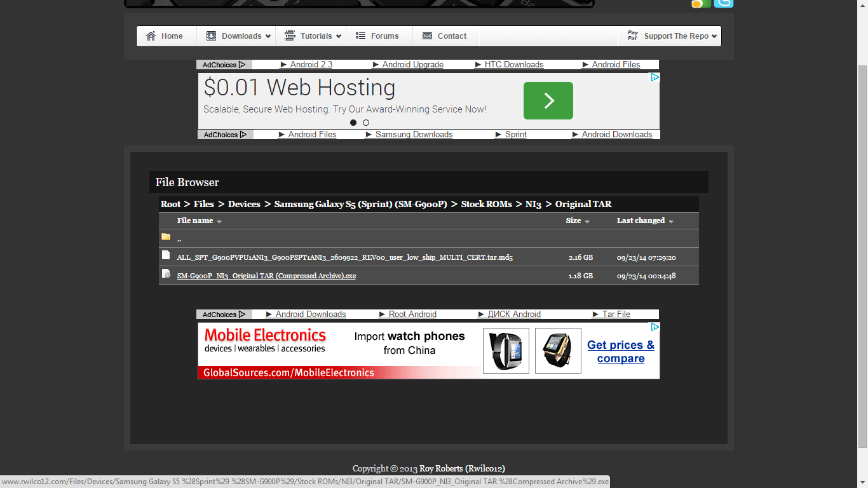The image size is (868, 488).
Task: Open the Forums menu item
Action: [x=379, y=36]
